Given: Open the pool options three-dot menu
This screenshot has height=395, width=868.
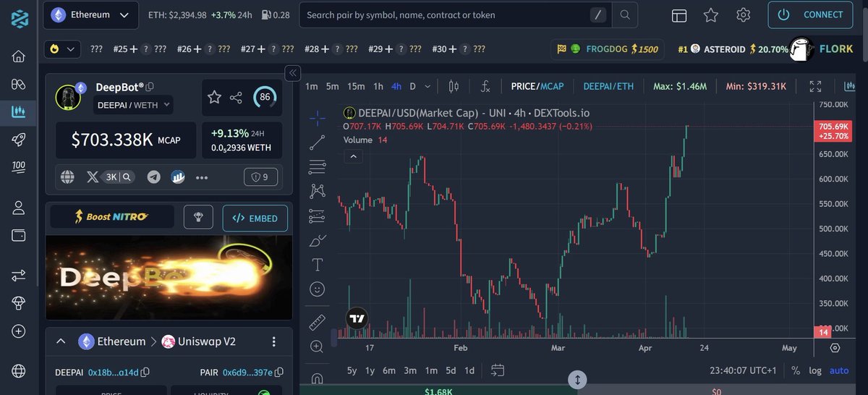Looking at the screenshot, I should point(273,341).
